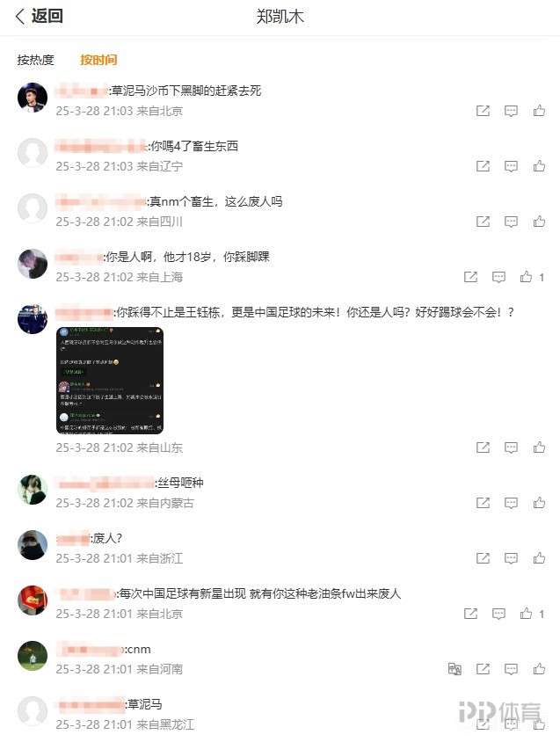Open avatar of the 内蒙古 commenter

(33, 490)
